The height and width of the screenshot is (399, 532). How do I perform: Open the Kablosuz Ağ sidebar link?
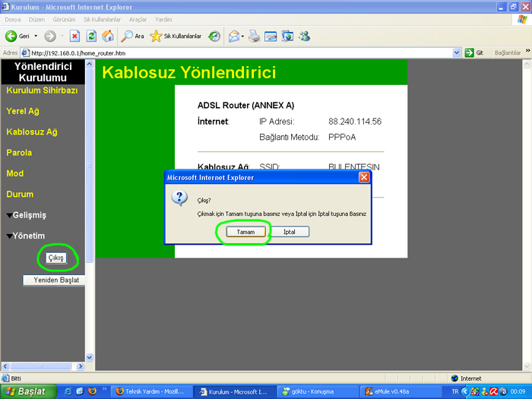(x=32, y=132)
